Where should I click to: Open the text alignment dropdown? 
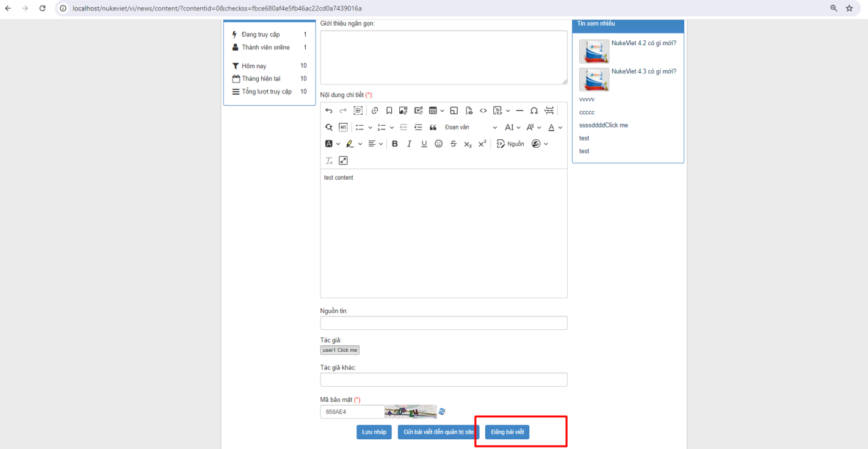pyautogui.click(x=376, y=144)
